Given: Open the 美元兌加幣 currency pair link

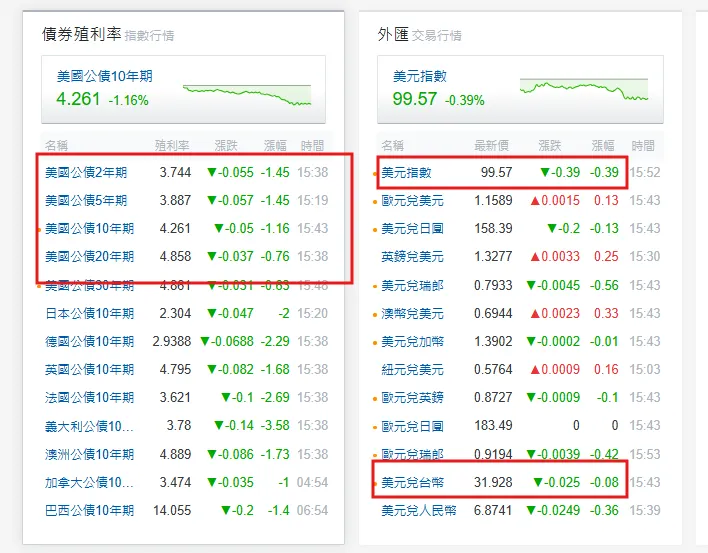Looking at the screenshot, I should 412,341.
